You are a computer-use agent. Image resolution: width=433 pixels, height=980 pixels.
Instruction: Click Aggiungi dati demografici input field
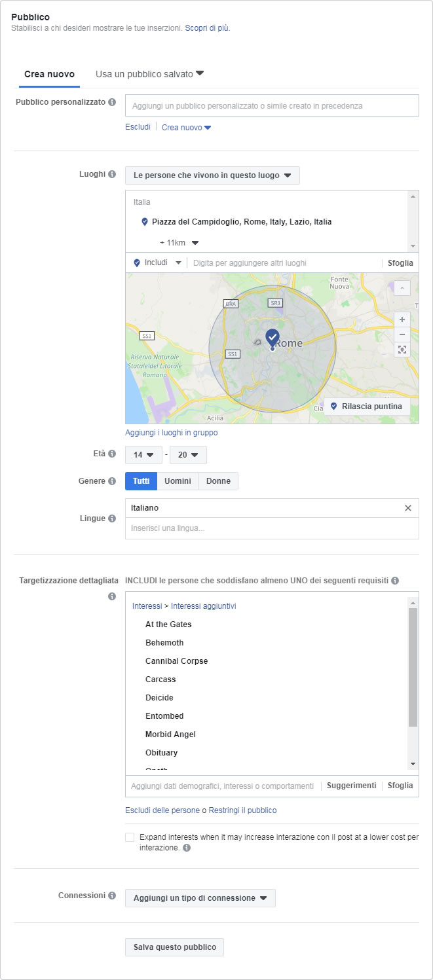click(223, 786)
